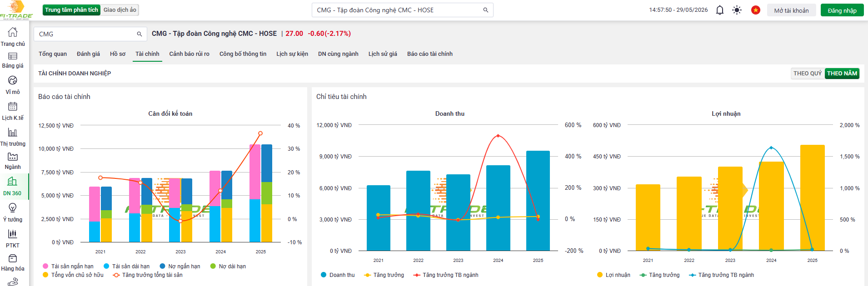The width and height of the screenshot is (868, 286).
Task: Toggle Tài sản dài hạn legend series
Action: point(127,266)
